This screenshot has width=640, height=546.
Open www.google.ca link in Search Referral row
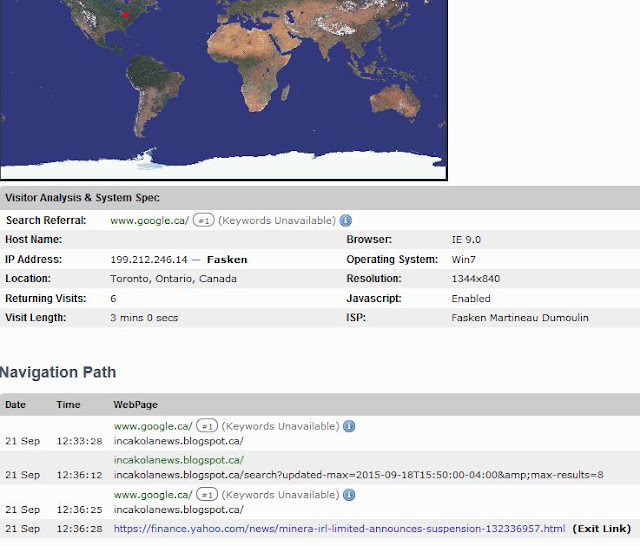click(149, 221)
